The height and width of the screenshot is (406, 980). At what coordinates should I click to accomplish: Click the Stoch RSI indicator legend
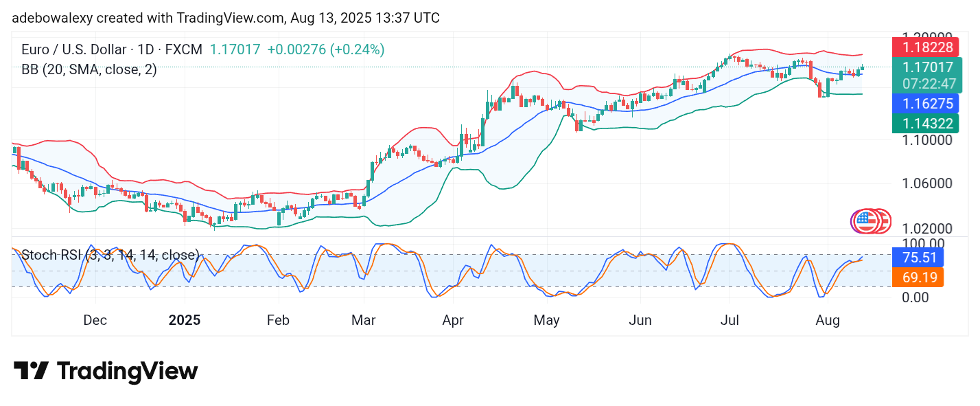click(x=110, y=256)
